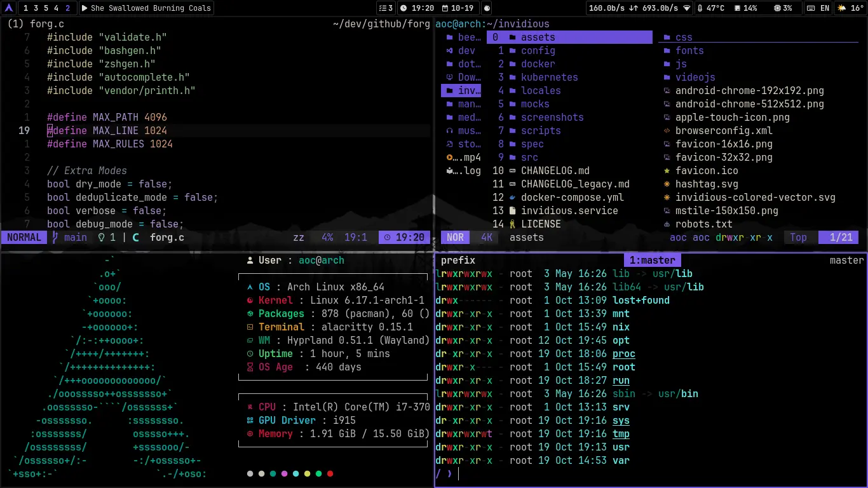Viewport: 868px width, 488px height.
Task: Click the magenta dot in the fetch color palette
Action: coord(284,474)
